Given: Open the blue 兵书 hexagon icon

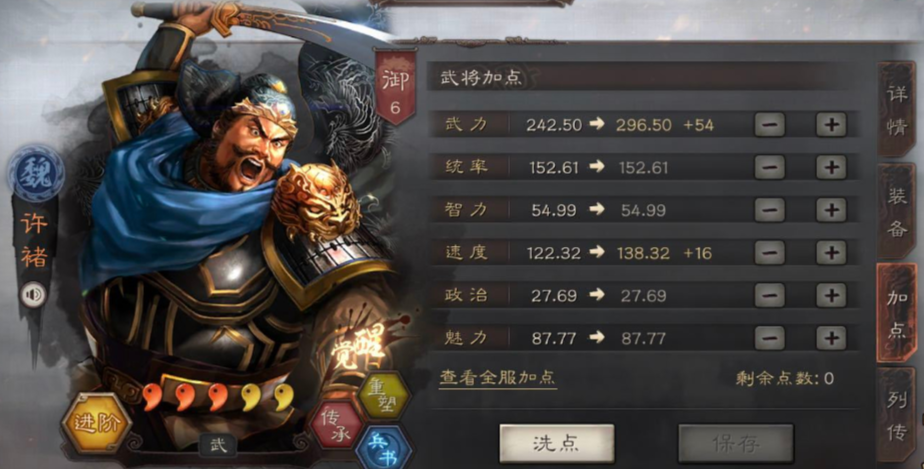Looking at the screenshot, I should (x=384, y=448).
